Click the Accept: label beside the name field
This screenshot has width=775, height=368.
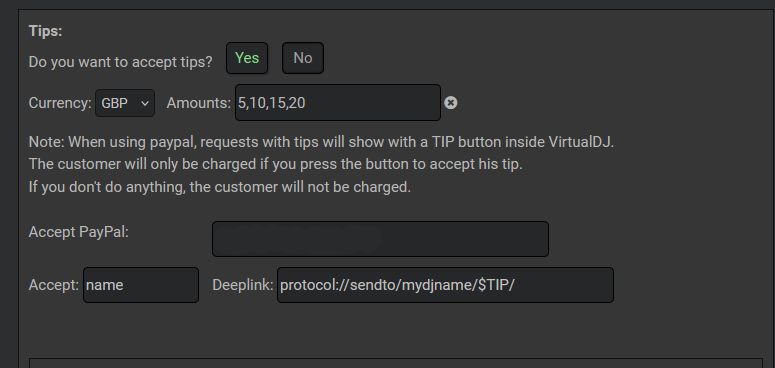click(x=53, y=285)
